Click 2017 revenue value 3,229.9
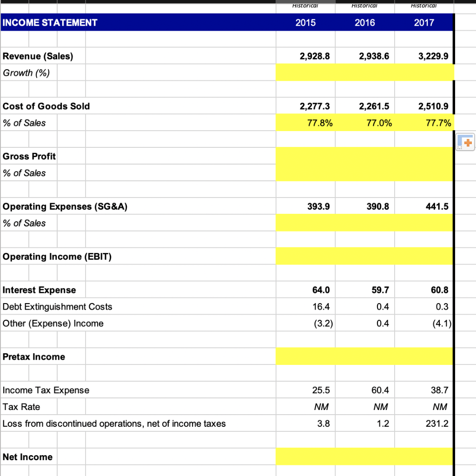The height and width of the screenshot is (476, 476). pos(433,56)
